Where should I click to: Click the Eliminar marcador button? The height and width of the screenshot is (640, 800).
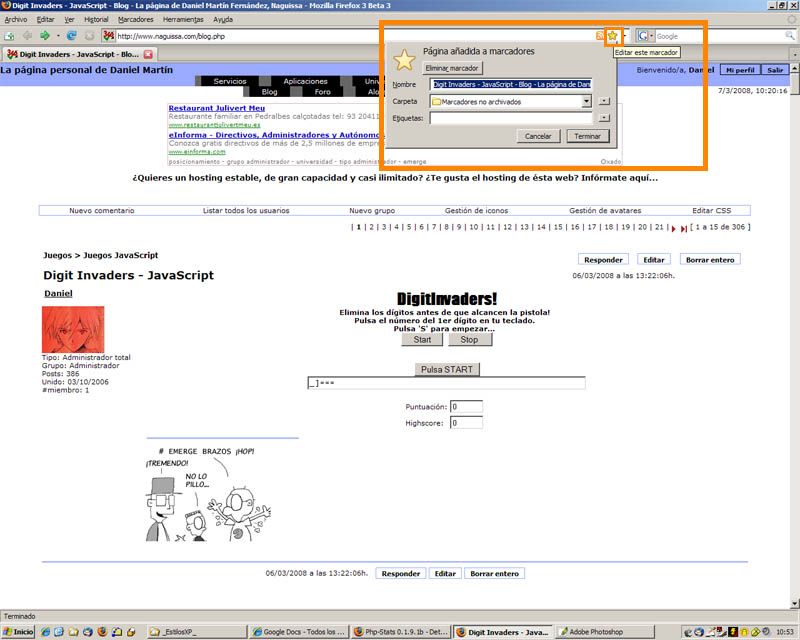(x=453, y=68)
